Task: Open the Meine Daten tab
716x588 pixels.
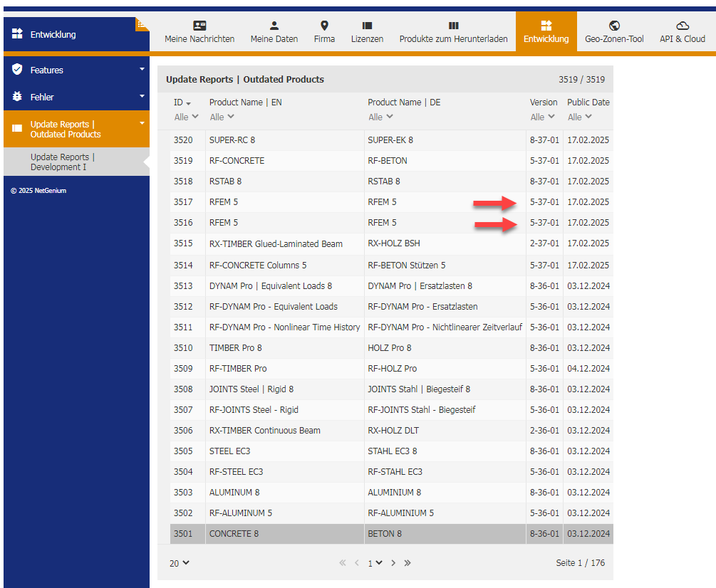Action: pos(274,31)
